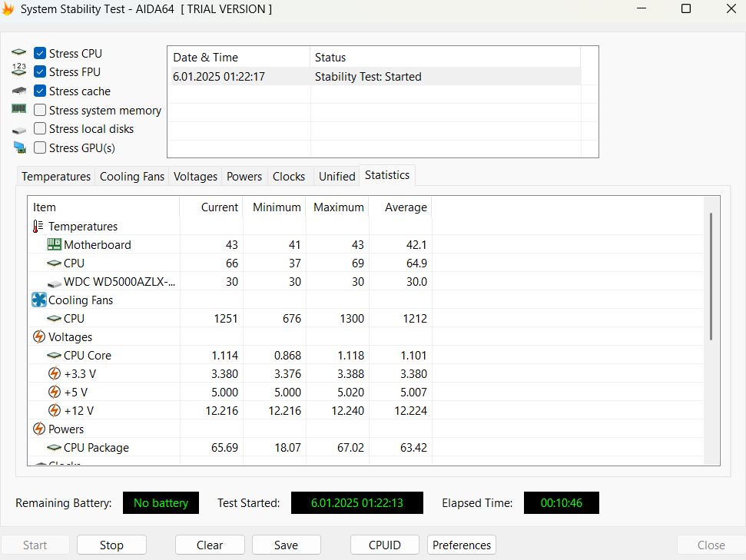Click the monitor icon beside Stress GPU(s)
The image size is (746, 560).
point(19,147)
